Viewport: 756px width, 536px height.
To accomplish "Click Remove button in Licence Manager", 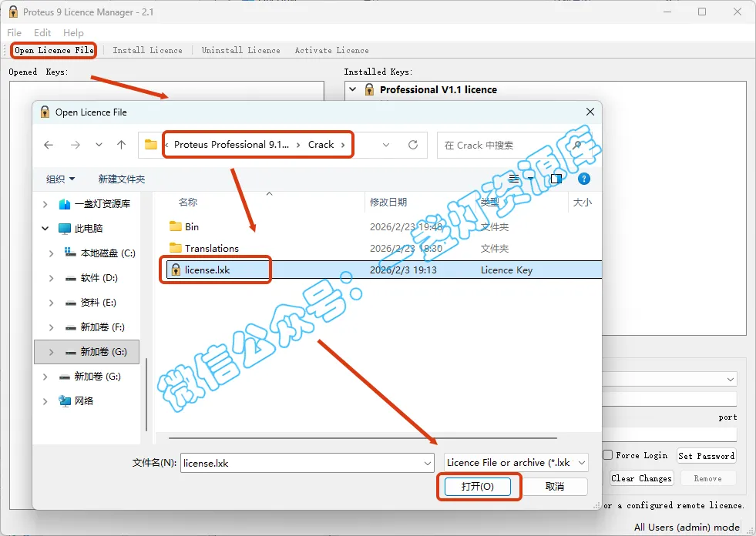I will pos(707,478).
